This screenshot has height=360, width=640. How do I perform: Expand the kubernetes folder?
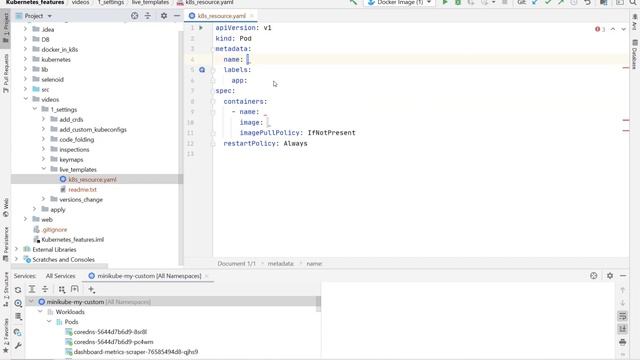pyautogui.click(x=26, y=59)
